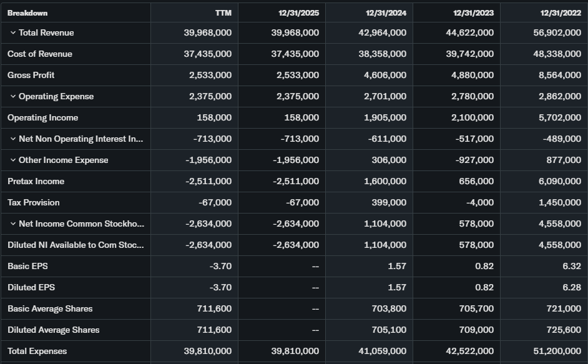Image resolution: width=588 pixels, height=364 pixels.
Task: Select the 12/31/2022 column header
Action: click(x=561, y=12)
